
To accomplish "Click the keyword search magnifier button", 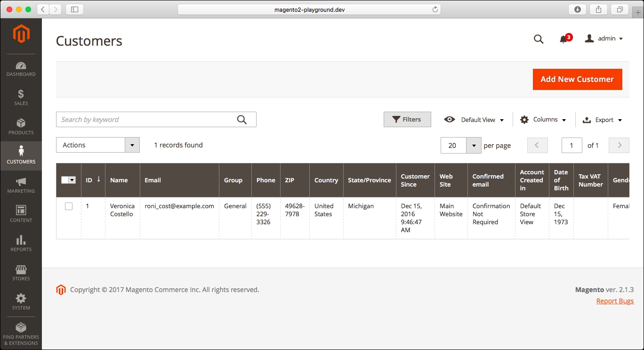I will [242, 120].
